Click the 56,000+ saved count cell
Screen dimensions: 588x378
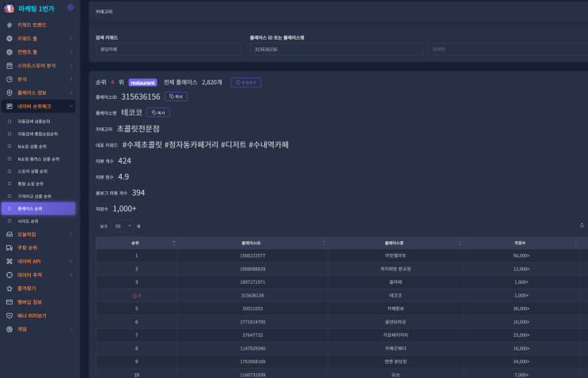(x=522, y=255)
